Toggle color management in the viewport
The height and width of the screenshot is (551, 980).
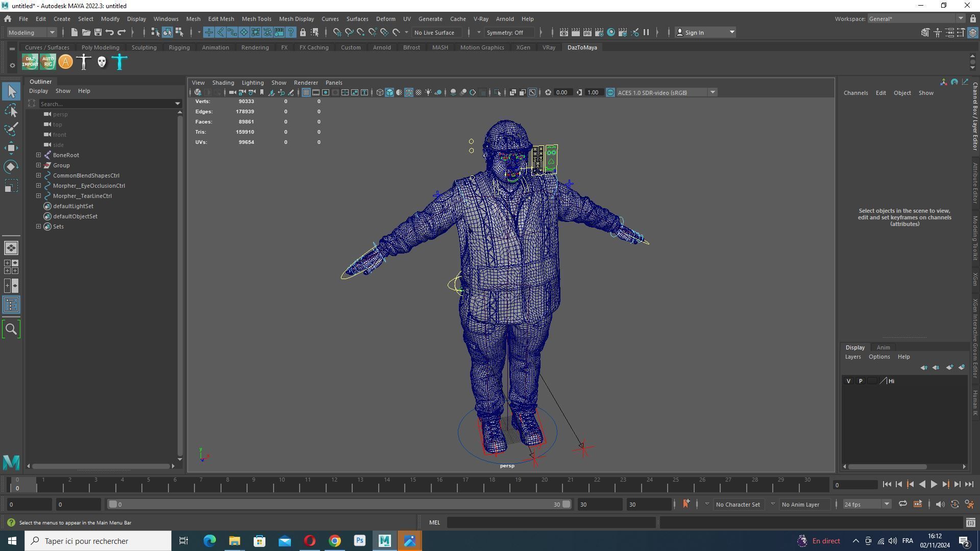pos(610,93)
